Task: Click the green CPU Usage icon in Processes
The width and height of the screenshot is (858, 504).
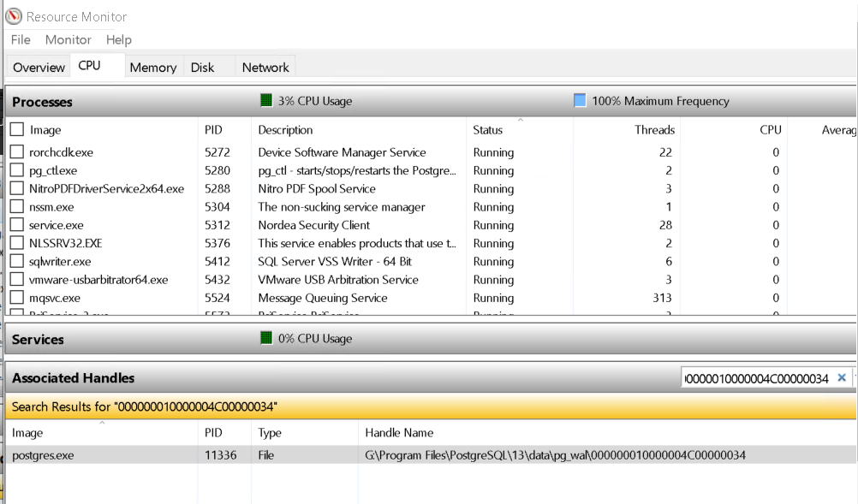Action: 266,101
